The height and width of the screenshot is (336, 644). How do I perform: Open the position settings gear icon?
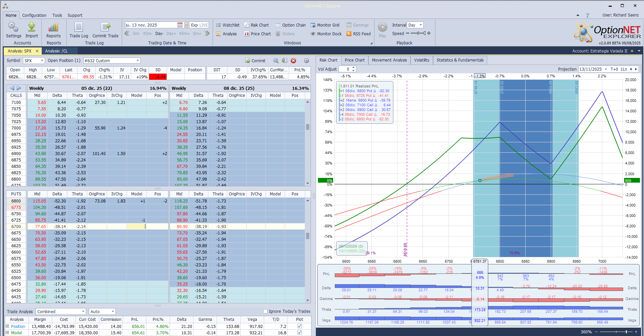(307, 61)
